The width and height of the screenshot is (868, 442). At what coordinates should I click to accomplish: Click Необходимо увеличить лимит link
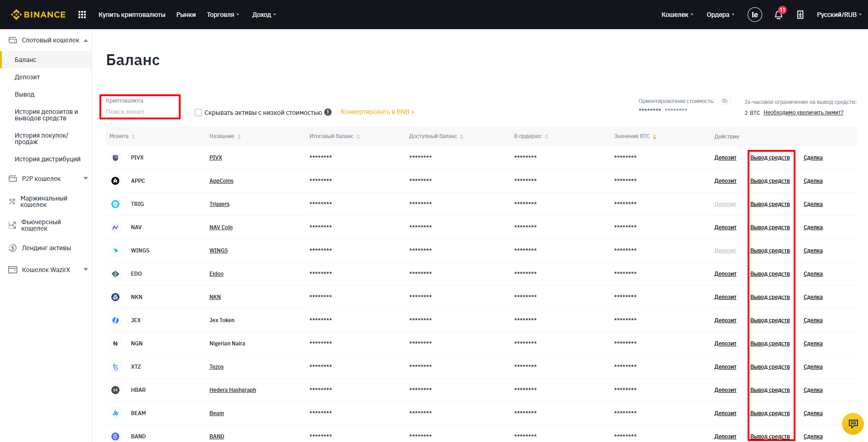point(803,113)
